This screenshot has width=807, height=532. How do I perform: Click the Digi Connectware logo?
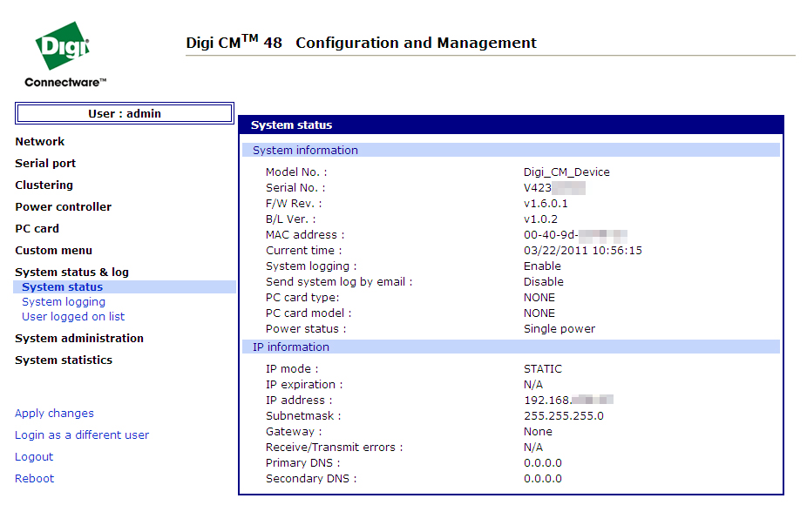pos(64,55)
